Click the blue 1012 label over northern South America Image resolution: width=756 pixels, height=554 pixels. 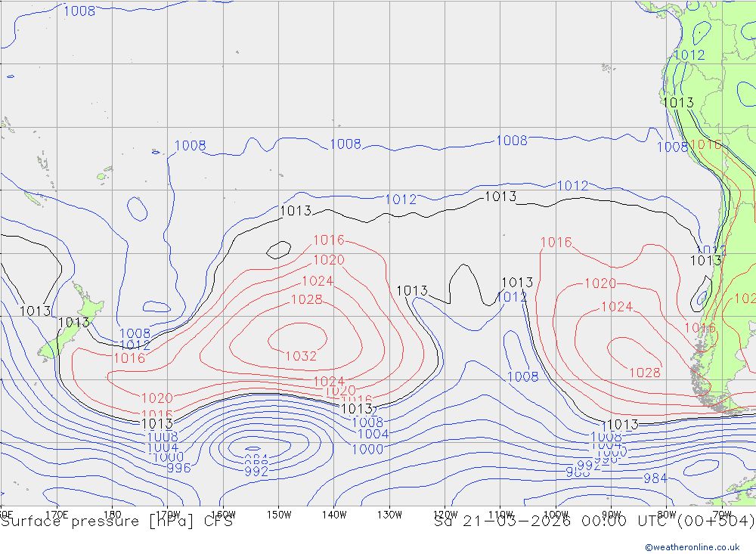click(689, 55)
